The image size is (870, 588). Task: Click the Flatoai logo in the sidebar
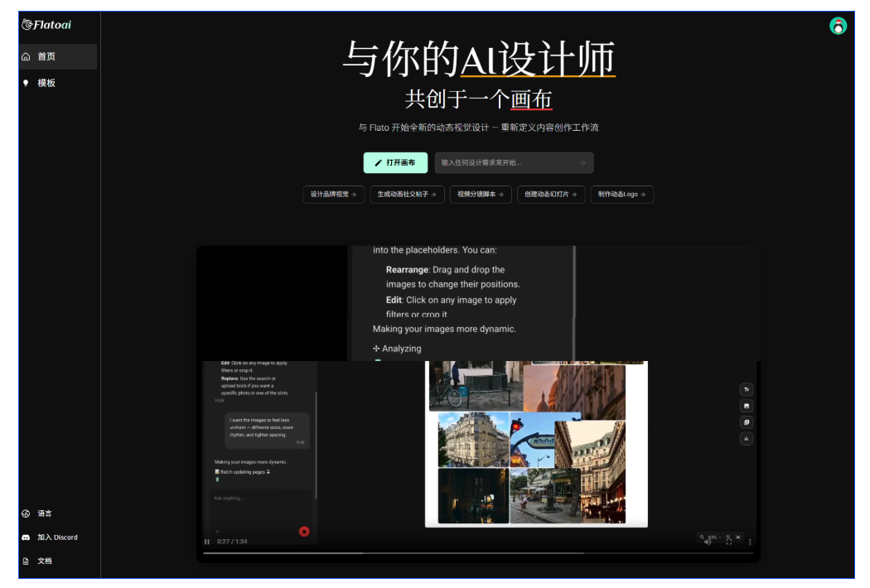[x=47, y=25]
